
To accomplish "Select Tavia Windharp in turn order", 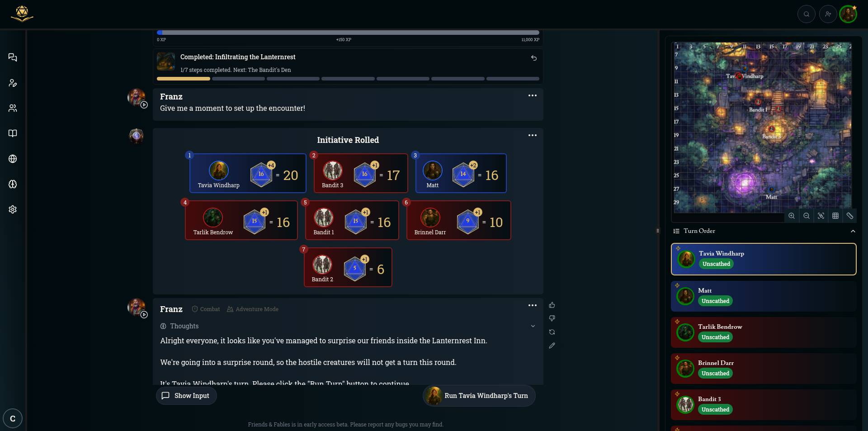I will coord(764,259).
